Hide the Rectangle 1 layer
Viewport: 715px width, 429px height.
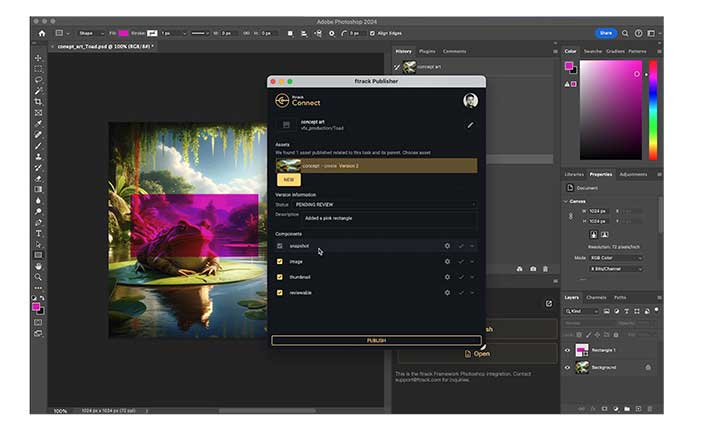tap(568, 351)
